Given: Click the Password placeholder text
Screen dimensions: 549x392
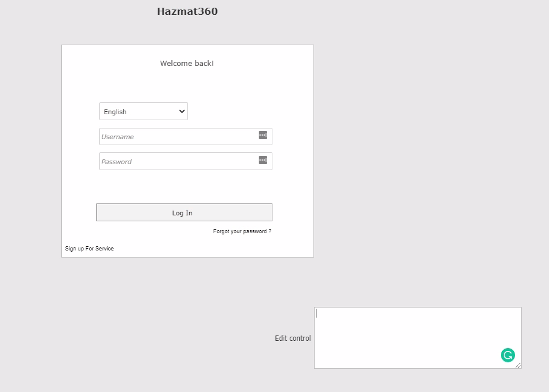Looking at the screenshot, I should [117, 162].
